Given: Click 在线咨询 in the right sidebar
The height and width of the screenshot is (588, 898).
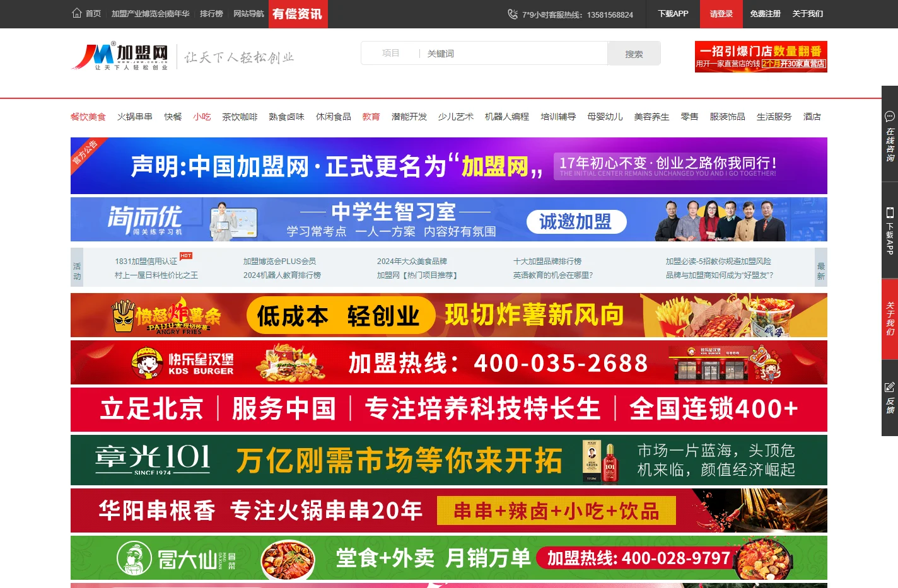Looking at the screenshot, I should tap(890, 145).
